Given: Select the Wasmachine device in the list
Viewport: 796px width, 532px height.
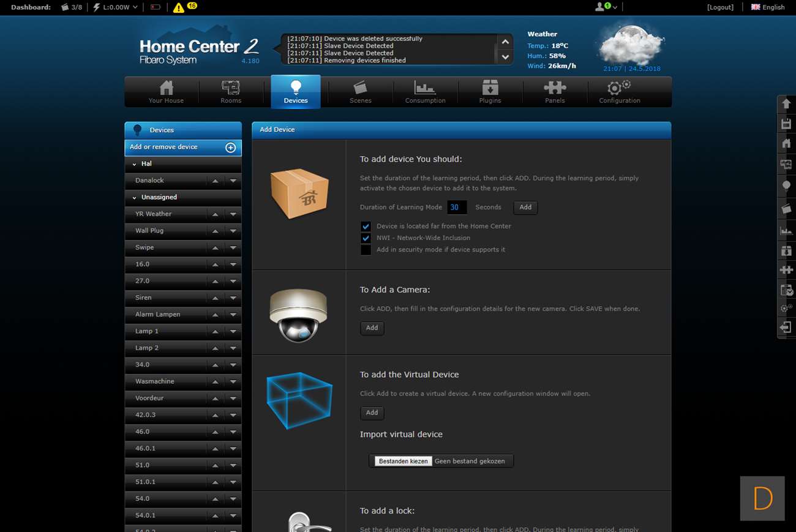Looking at the screenshot, I should (183, 381).
